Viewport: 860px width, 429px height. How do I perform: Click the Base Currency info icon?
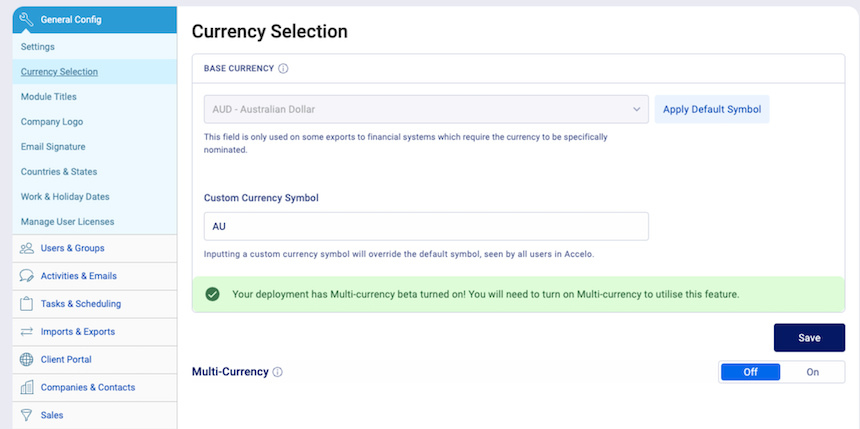point(283,69)
